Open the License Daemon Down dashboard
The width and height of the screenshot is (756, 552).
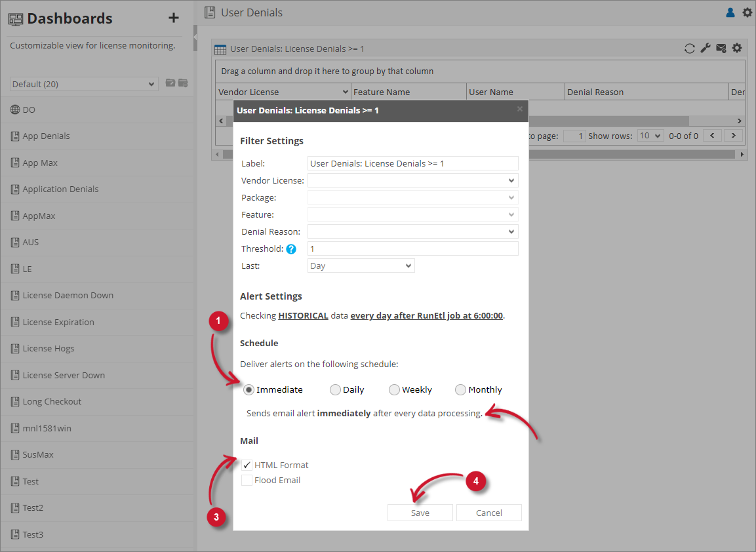pyautogui.click(x=96, y=295)
